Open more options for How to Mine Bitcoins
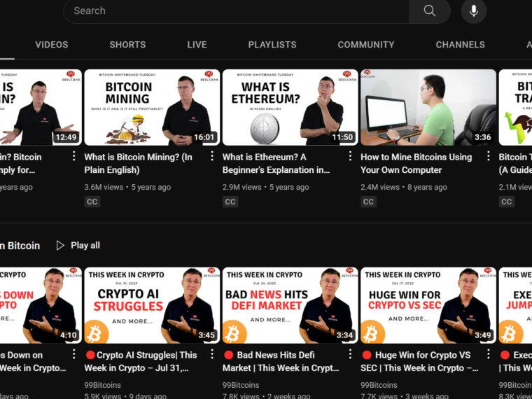 coord(488,156)
